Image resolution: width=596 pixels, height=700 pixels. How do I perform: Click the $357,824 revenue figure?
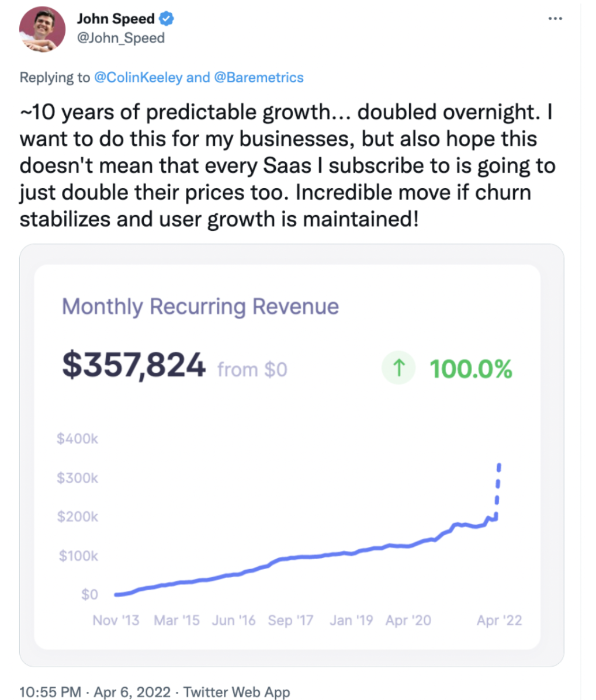pyautogui.click(x=134, y=366)
